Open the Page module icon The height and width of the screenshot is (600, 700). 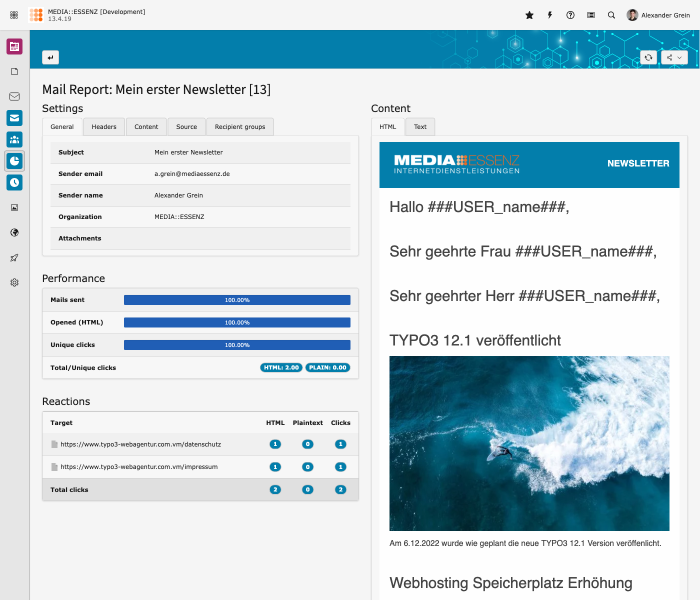pyautogui.click(x=14, y=71)
